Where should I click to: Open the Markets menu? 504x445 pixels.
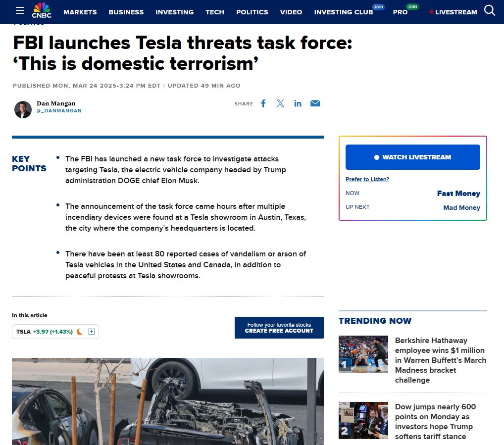point(80,12)
